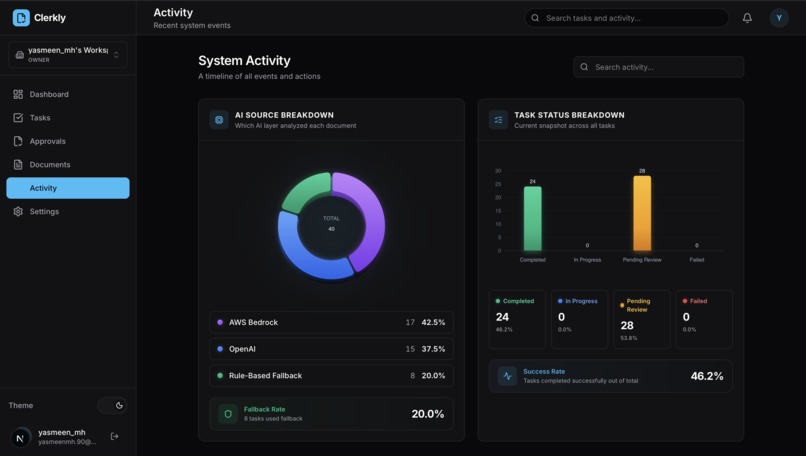Click the Approvals document icon
This screenshot has width=806, height=456.
18,141
